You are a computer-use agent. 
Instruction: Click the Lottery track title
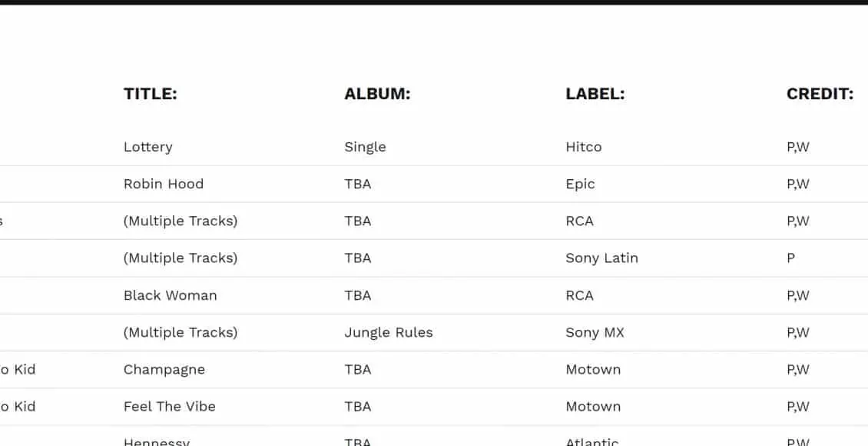point(148,147)
